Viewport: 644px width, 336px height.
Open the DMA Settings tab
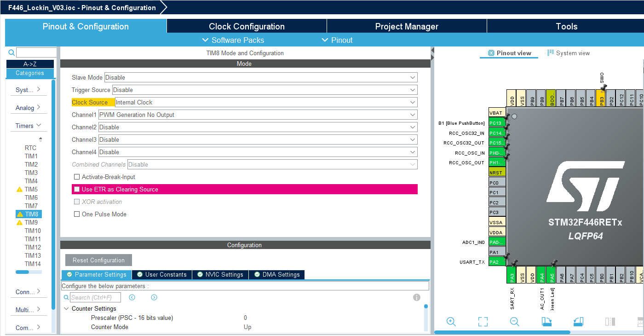pyautogui.click(x=276, y=274)
